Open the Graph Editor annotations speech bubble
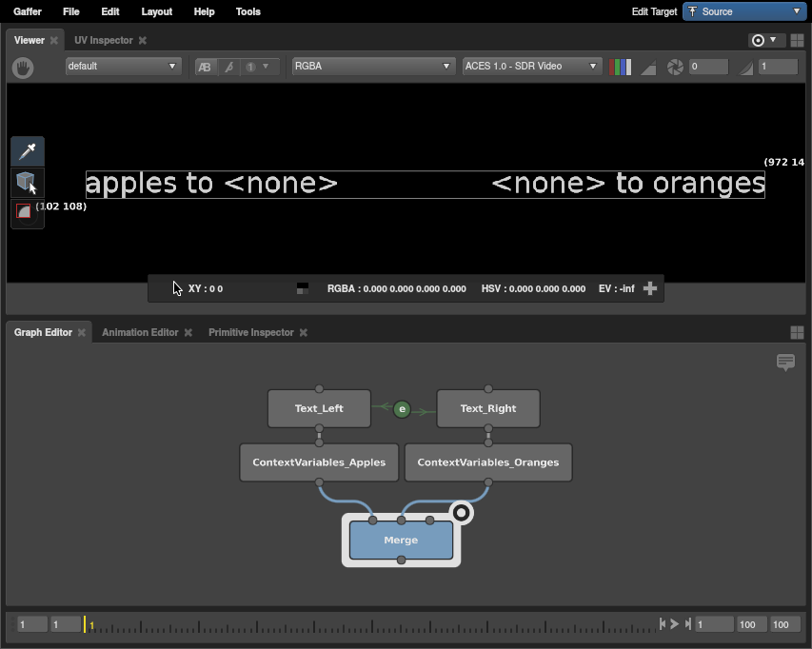Image resolution: width=812 pixels, height=649 pixels. point(785,363)
